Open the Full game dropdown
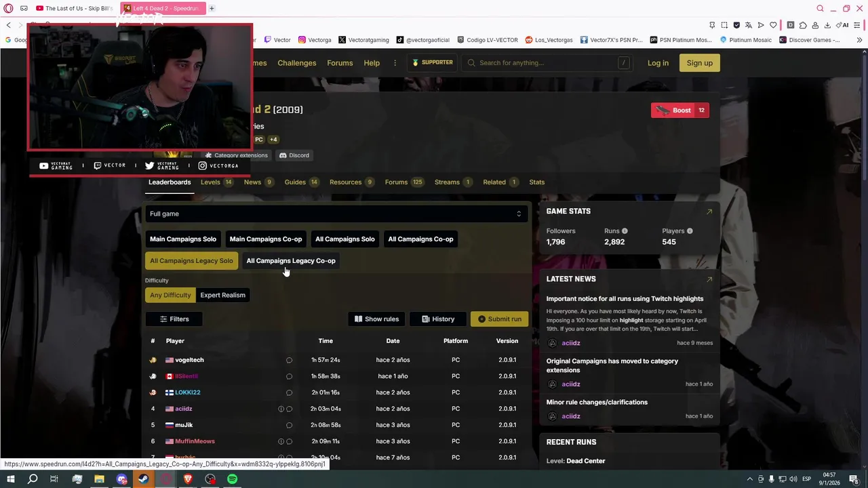Image resolution: width=868 pixels, height=488 pixels. pyautogui.click(x=336, y=213)
